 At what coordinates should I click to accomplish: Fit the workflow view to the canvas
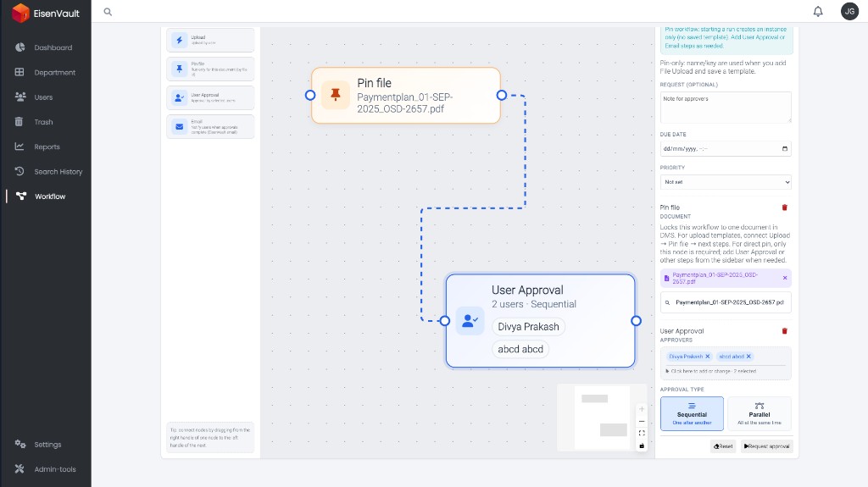point(642,434)
